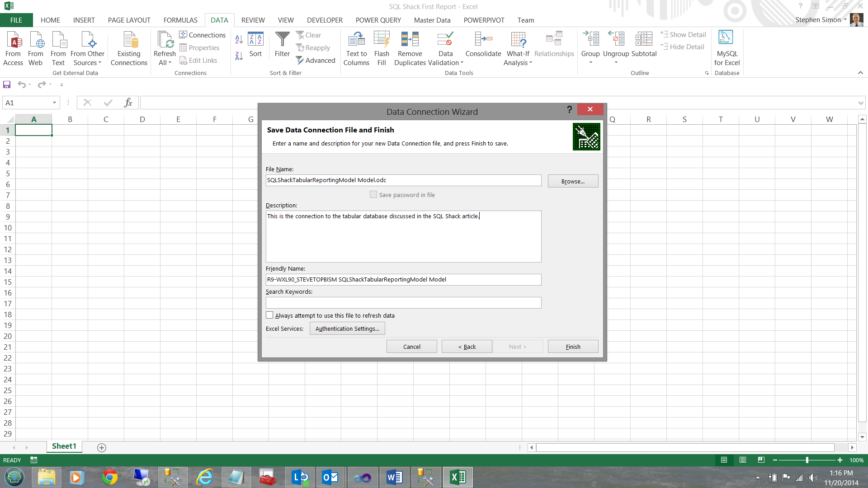Open Authentication Settings dialog
This screenshot has height=488, width=868.
[x=347, y=328]
